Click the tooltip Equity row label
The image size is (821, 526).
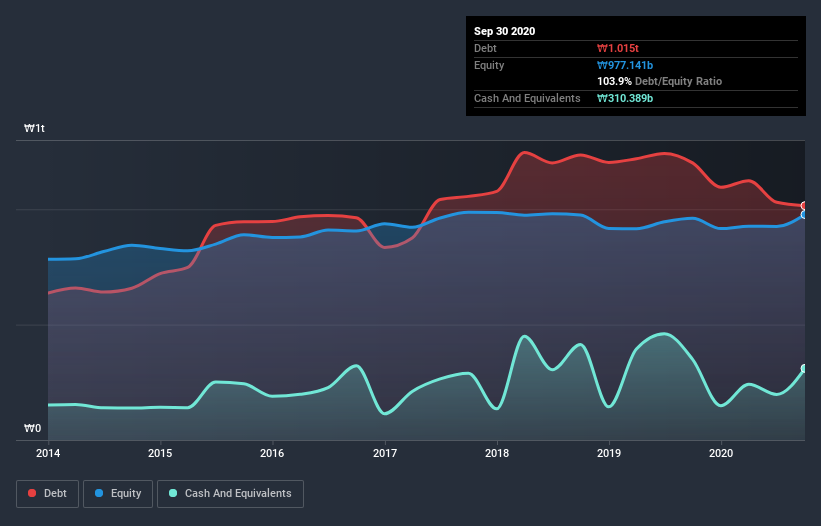[489, 65]
